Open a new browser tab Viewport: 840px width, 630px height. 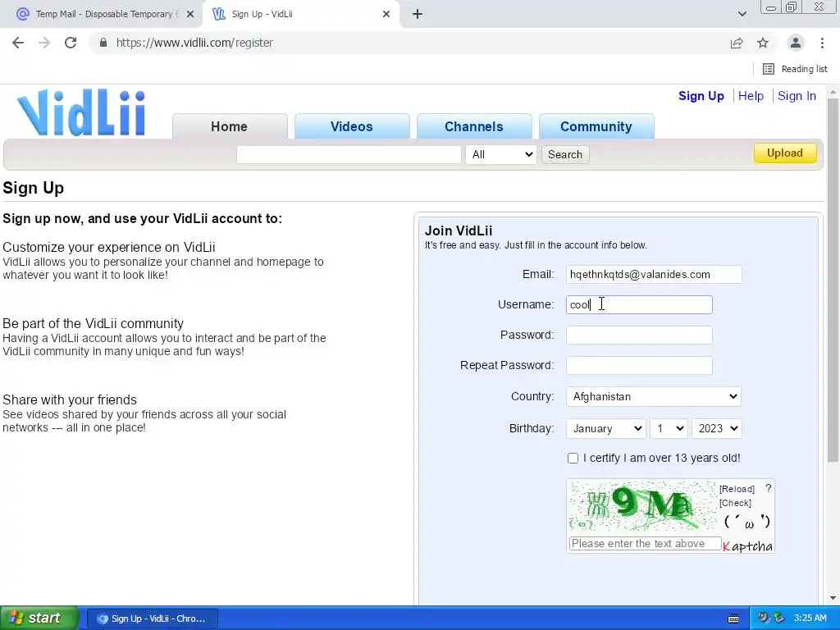(x=418, y=15)
